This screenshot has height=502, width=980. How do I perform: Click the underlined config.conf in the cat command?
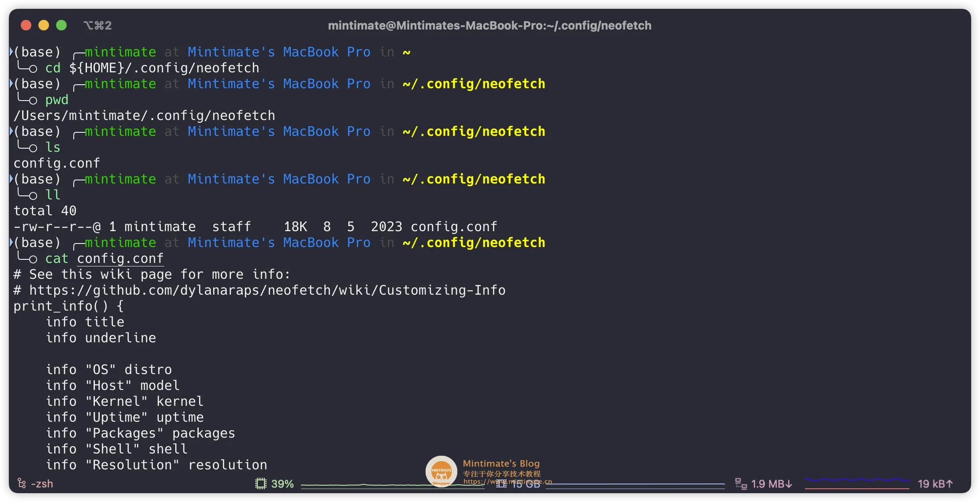click(121, 258)
